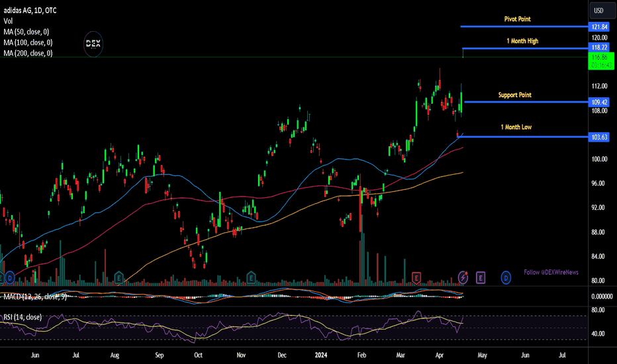Click the 1 Month High label
Image resolution: width=617 pixels, height=364 pixels.
[x=522, y=41]
